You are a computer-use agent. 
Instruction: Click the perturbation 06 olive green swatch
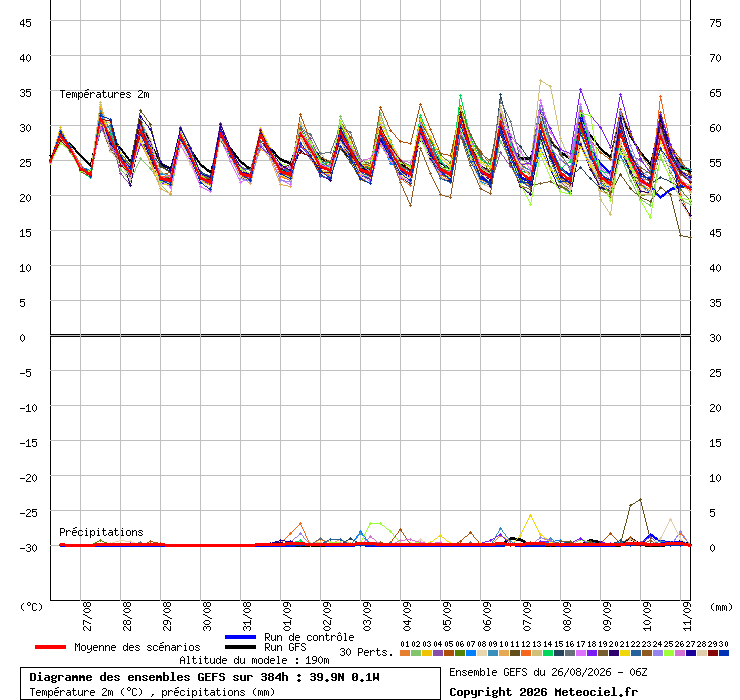(460, 653)
